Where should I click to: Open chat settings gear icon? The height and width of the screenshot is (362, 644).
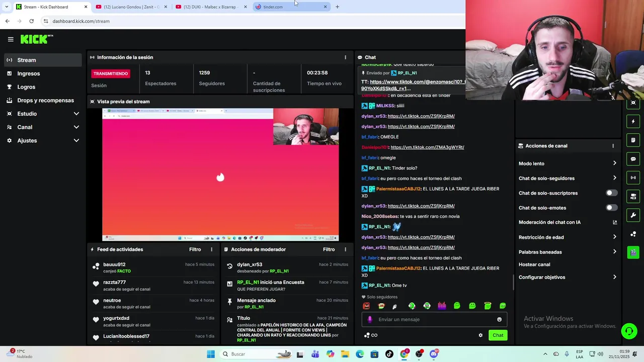tap(480, 335)
